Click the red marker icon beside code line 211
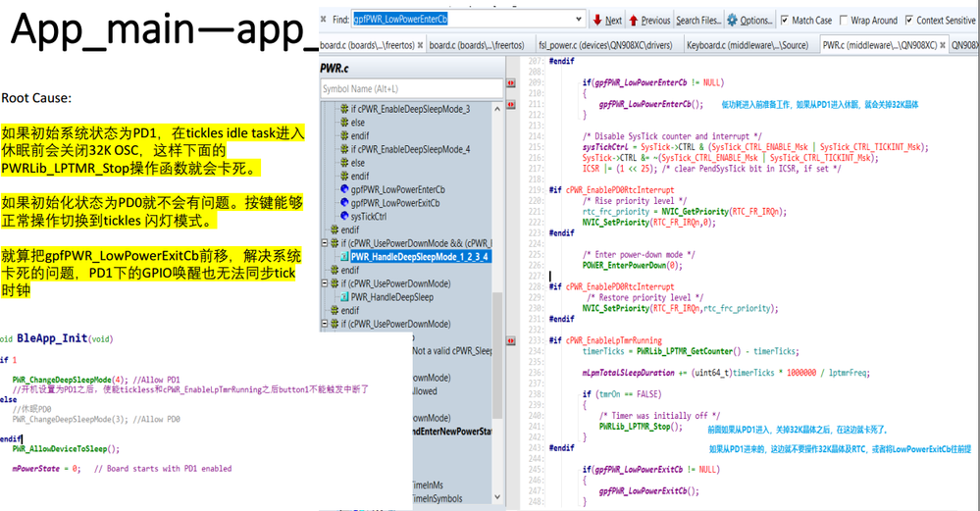 click(x=511, y=104)
